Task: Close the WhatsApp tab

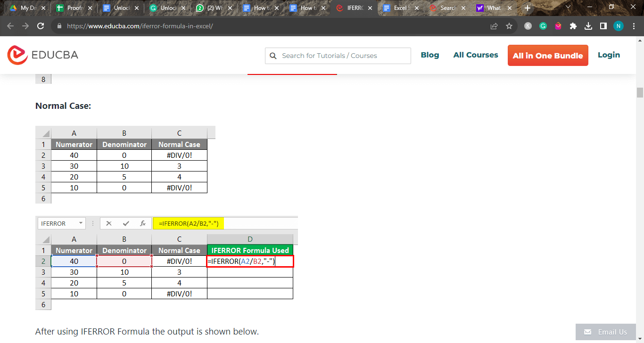Action: [x=230, y=8]
